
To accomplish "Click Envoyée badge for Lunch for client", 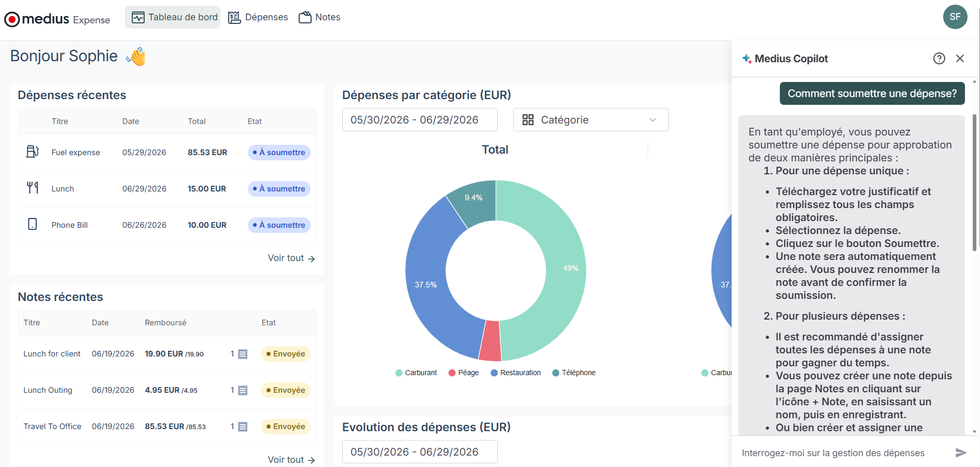I will pyautogui.click(x=286, y=354).
